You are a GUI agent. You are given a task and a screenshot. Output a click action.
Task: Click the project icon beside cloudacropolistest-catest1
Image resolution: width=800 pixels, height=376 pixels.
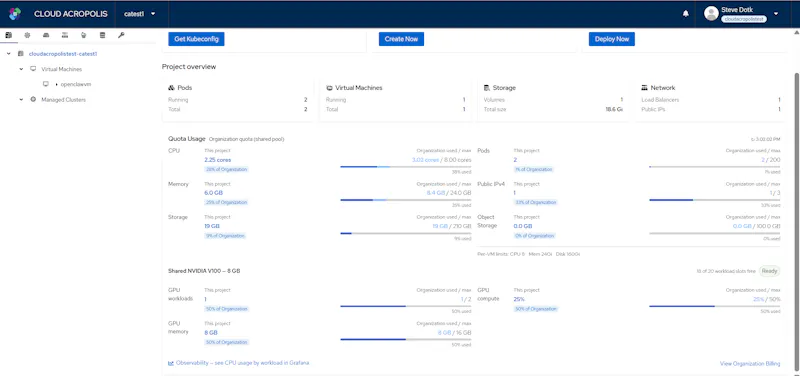click(x=20, y=54)
